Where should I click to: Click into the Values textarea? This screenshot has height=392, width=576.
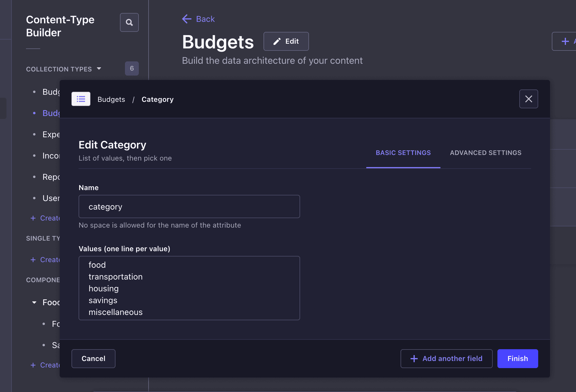tap(189, 288)
